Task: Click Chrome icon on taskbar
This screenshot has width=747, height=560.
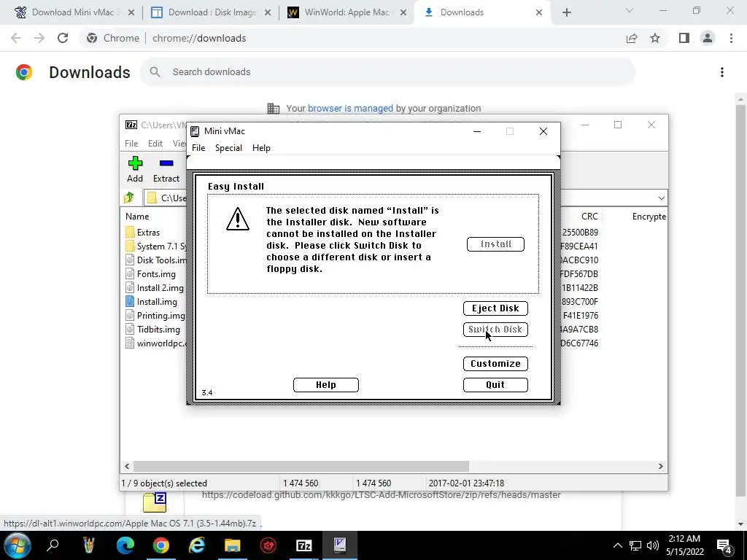Action: 161,545
